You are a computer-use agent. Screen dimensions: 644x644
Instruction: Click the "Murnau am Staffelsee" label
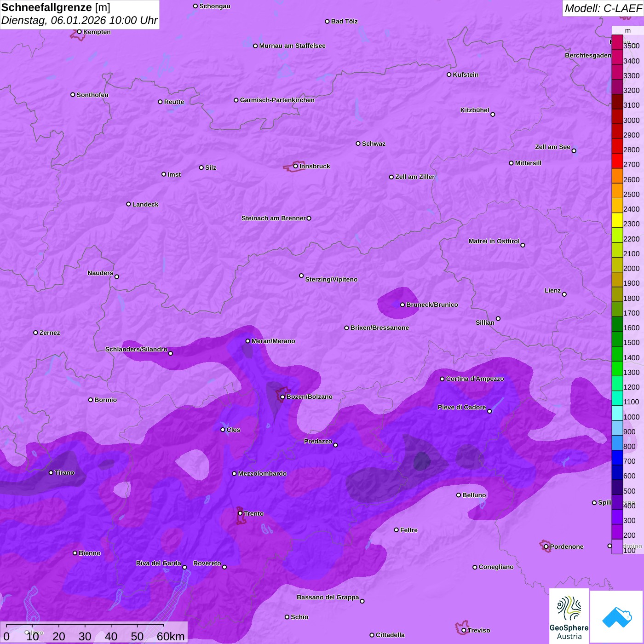click(x=292, y=46)
